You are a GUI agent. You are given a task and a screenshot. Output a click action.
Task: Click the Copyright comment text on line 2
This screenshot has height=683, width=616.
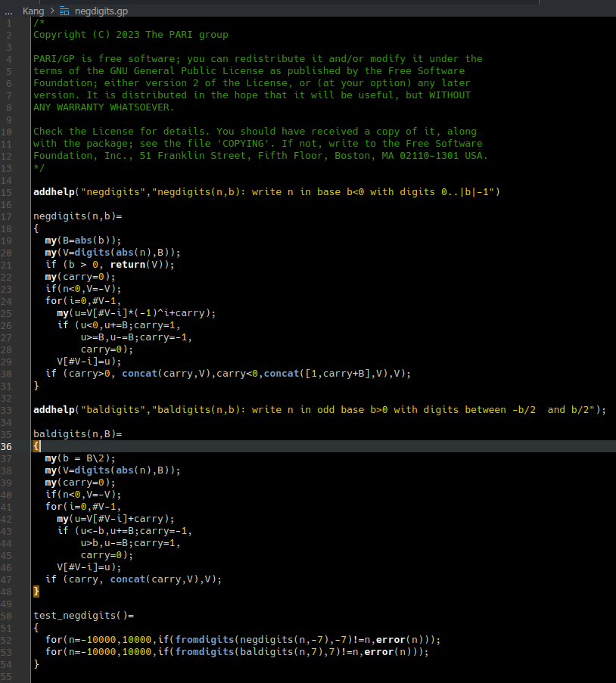coord(130,35)
